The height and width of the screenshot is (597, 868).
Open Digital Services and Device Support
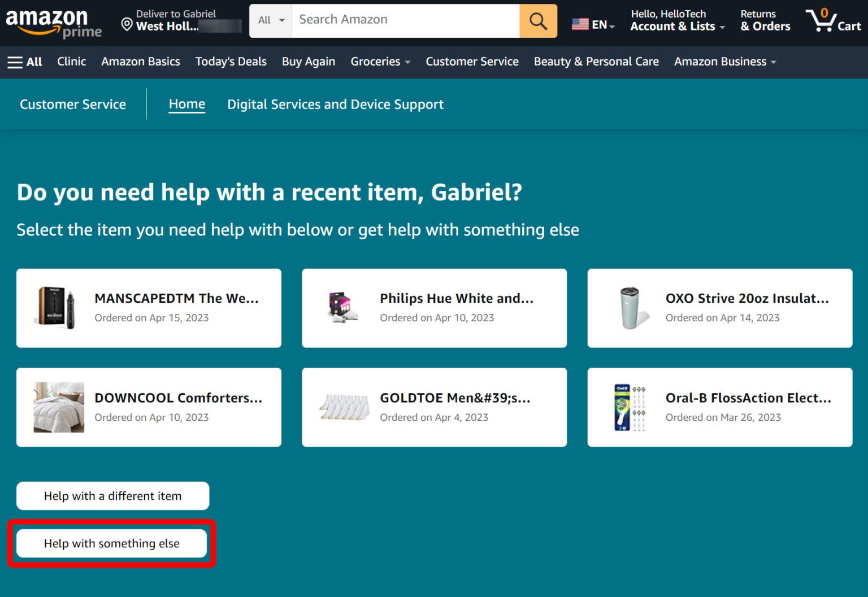point(336,104)
